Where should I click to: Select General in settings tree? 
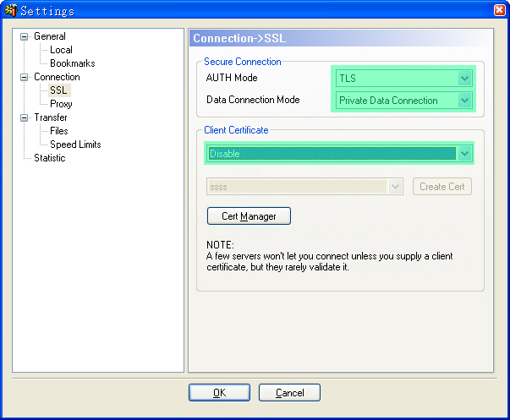(x=50, y=36)
